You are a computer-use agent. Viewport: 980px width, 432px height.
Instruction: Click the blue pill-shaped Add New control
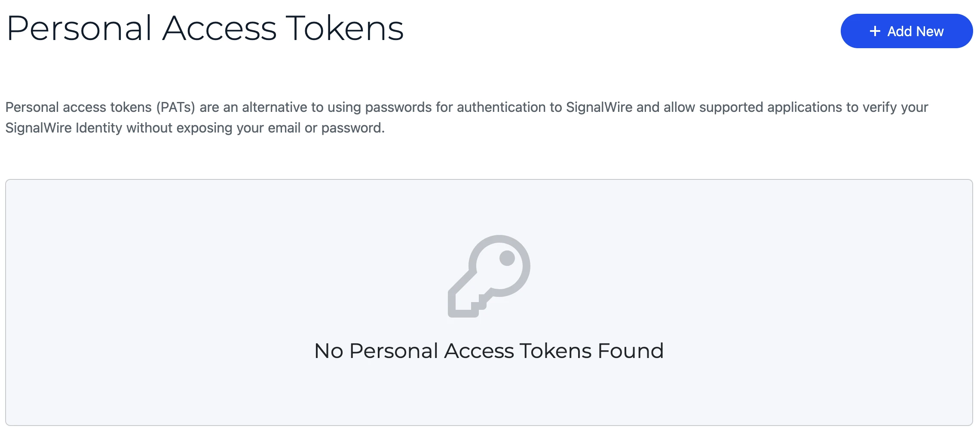point(907,31)
